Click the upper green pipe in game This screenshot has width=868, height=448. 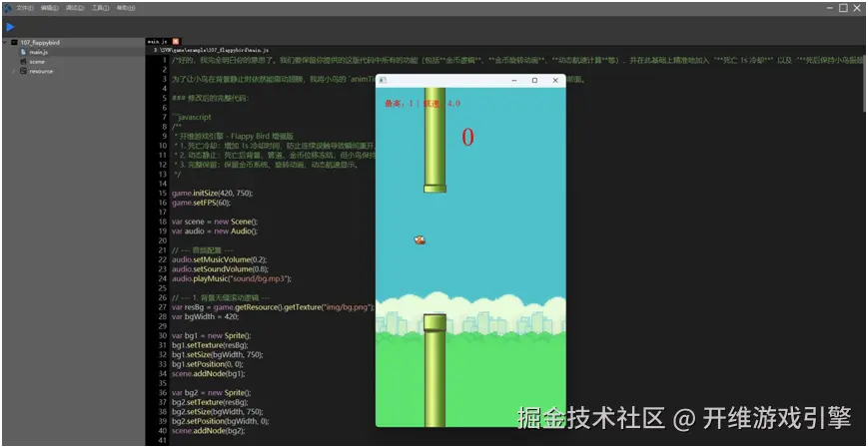tap(435, 140)
